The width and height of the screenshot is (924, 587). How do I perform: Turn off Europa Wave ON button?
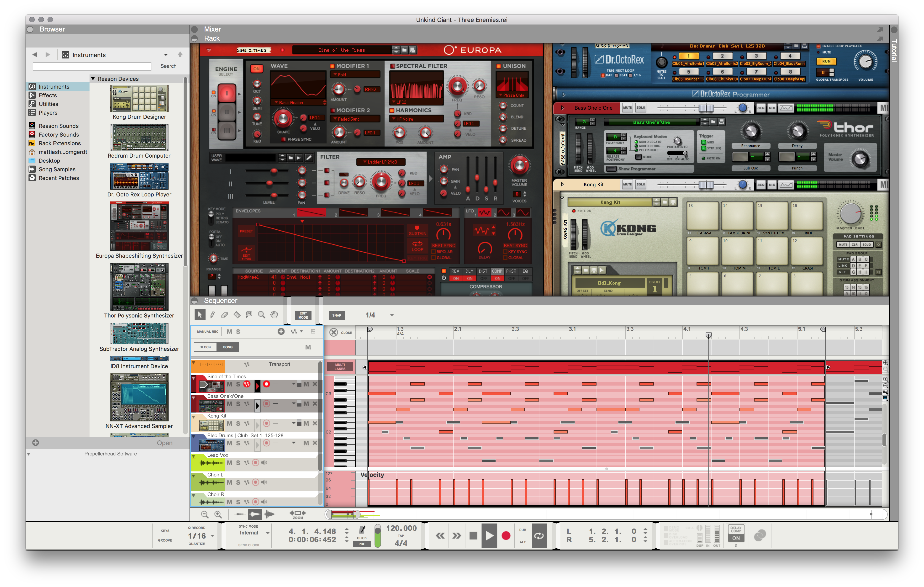pos(256,69)
